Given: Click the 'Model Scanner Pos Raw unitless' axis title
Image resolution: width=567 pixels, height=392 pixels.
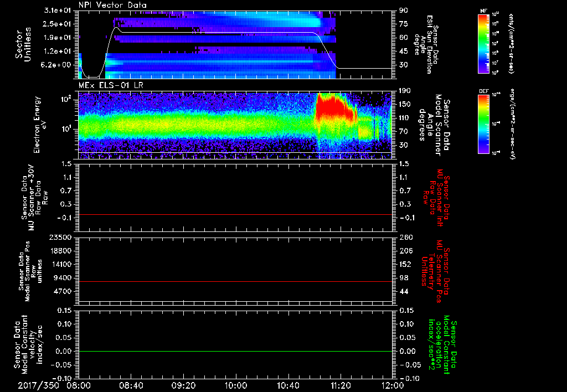Looking at the screenshot, I should point(30,271).
